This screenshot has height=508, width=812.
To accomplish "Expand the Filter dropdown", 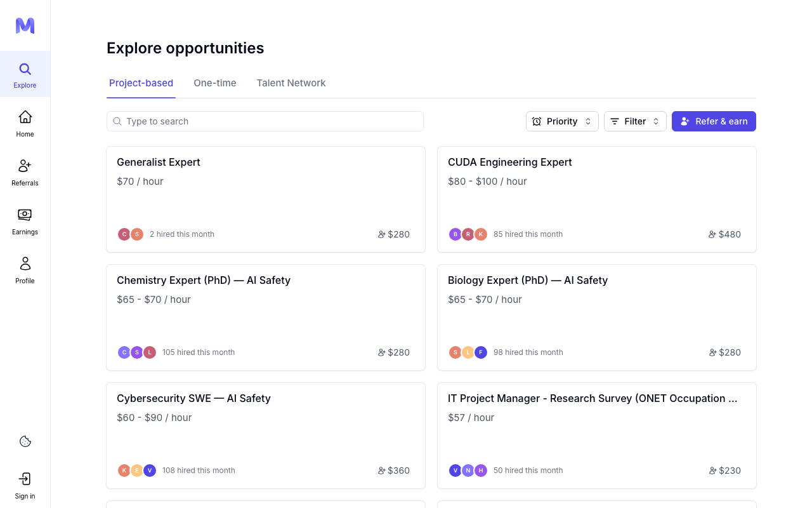I will (x=635, y=121).
